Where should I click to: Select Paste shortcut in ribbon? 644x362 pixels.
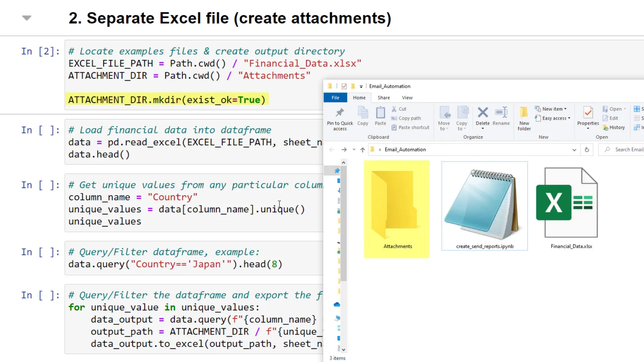click(410, 127)
